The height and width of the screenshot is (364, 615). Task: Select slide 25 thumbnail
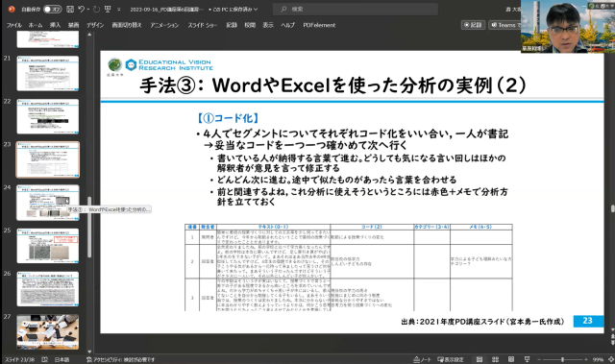[x=48, y=246]
